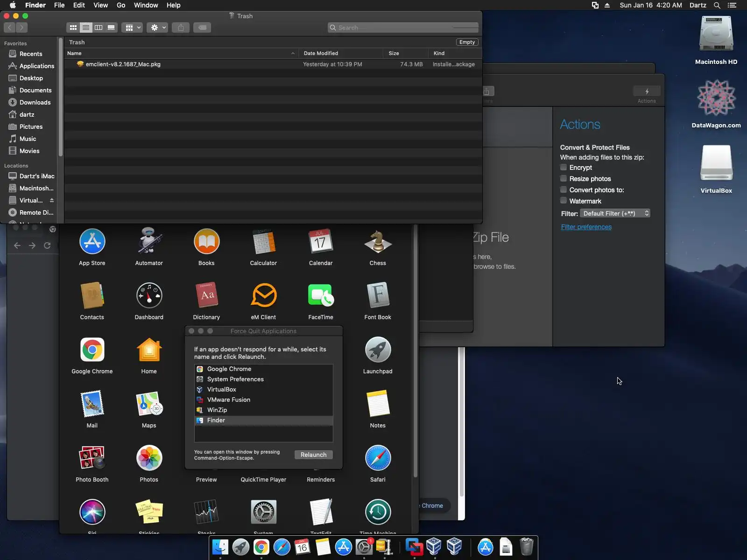Switch the Trash window to list view
Screen dimensions: 747x560
(x=86, y=28)
